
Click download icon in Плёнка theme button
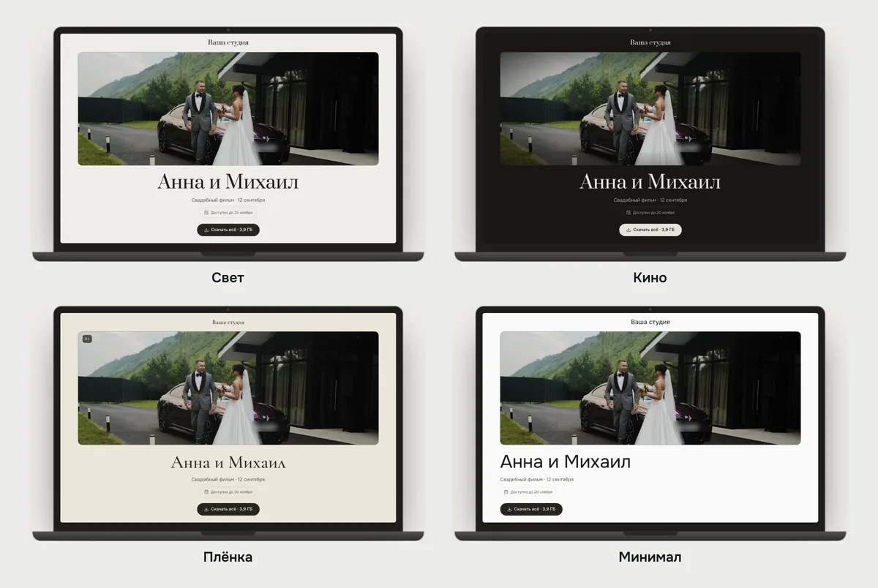coord(206,509)
